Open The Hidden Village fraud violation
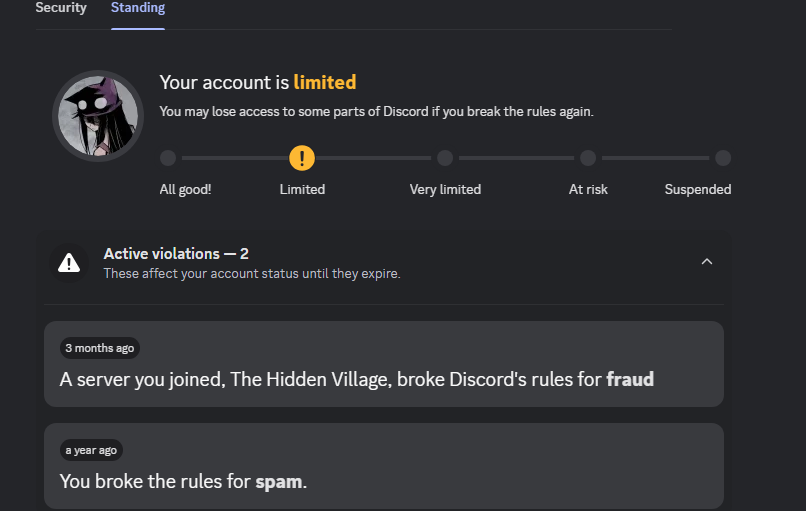 (384, 379)
